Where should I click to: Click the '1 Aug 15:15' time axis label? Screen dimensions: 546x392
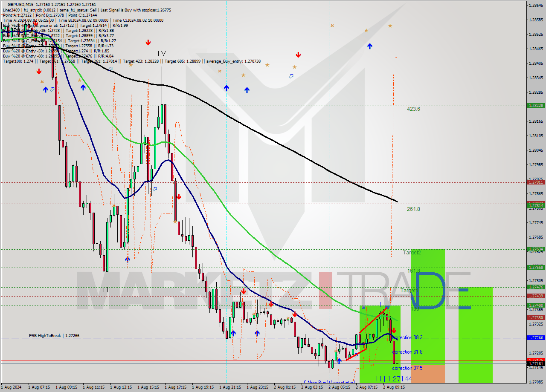coord(148,388)
